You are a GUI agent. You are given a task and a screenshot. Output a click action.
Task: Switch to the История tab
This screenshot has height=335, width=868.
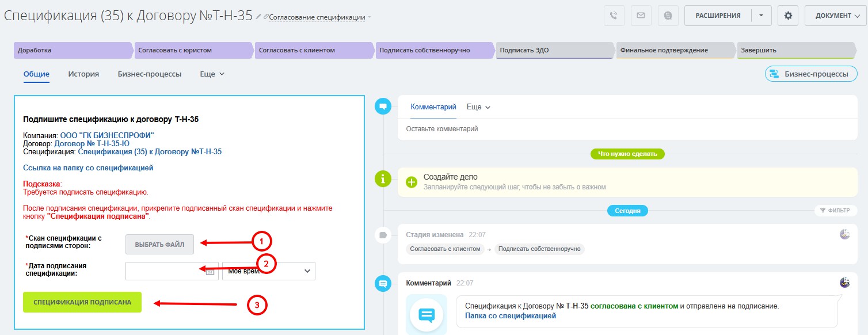tap(83, 74)
